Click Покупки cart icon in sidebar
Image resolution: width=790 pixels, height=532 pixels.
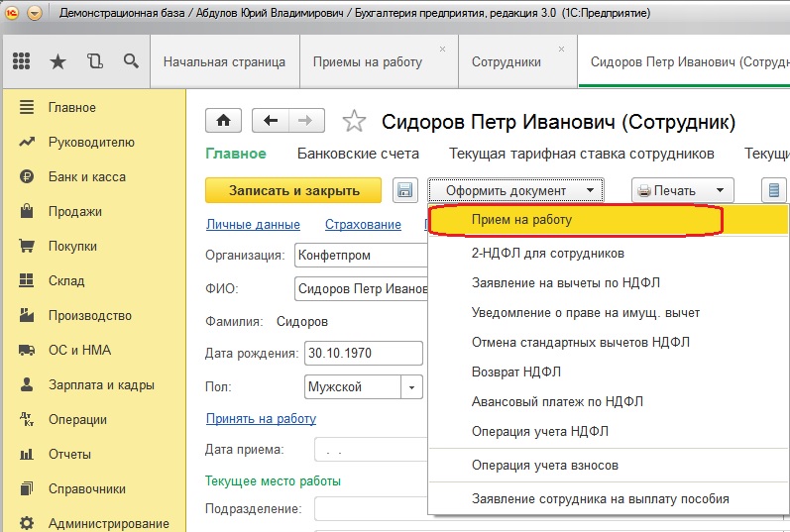[x=27, y=246]
